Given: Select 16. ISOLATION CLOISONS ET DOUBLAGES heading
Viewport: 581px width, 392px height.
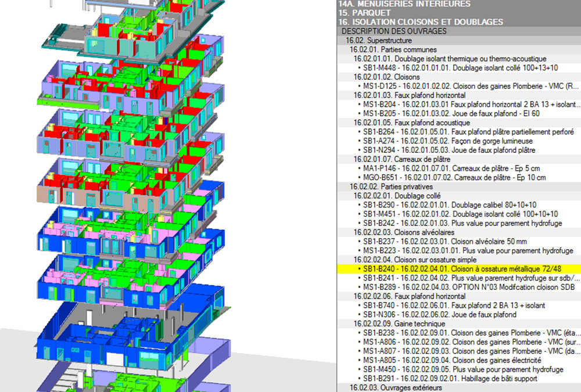Looking at the screenshot, I should [x=459, y=22].
